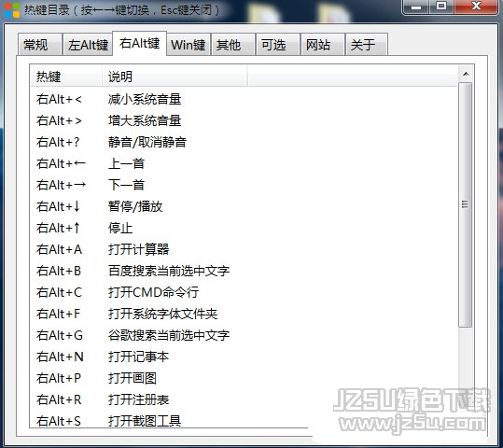Click the 打开画图 description
The width and height of the screenshot is (503, 448).
(x=133, y=378)
